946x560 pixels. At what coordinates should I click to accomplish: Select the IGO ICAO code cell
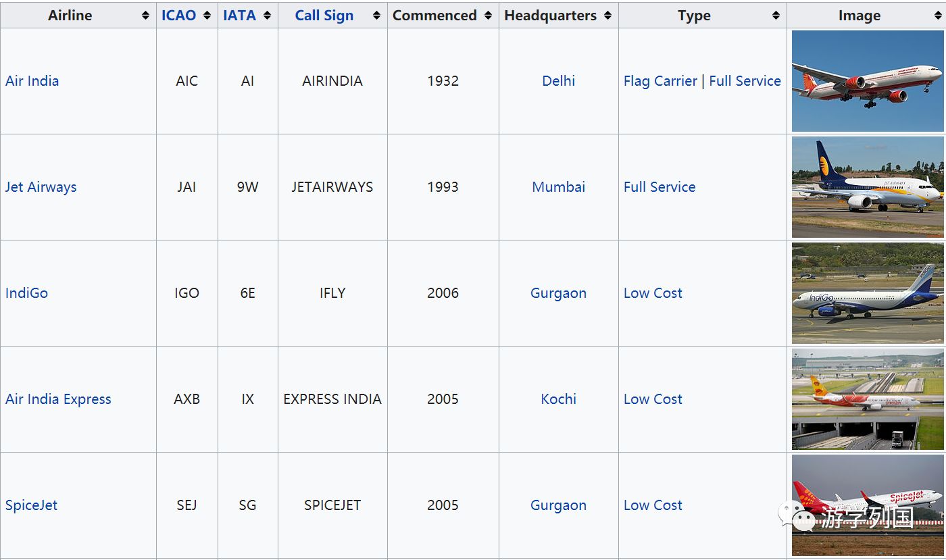tap(186, 293)
